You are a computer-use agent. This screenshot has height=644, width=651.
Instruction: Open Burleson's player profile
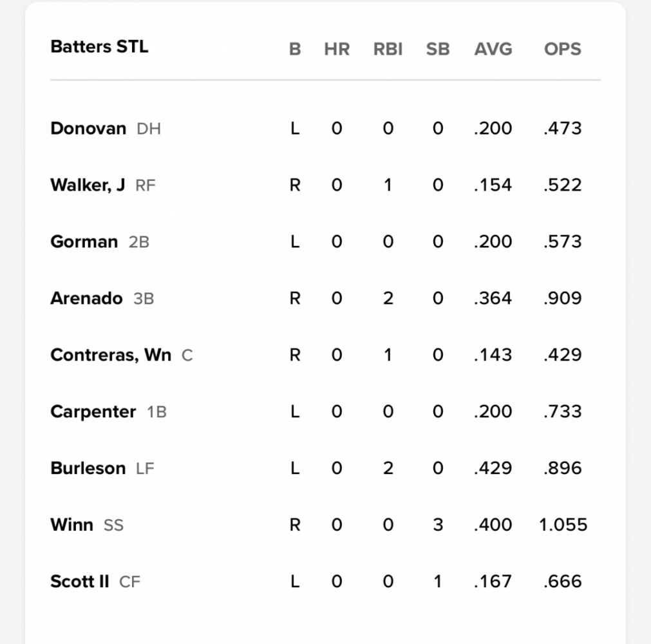(88, 468)
